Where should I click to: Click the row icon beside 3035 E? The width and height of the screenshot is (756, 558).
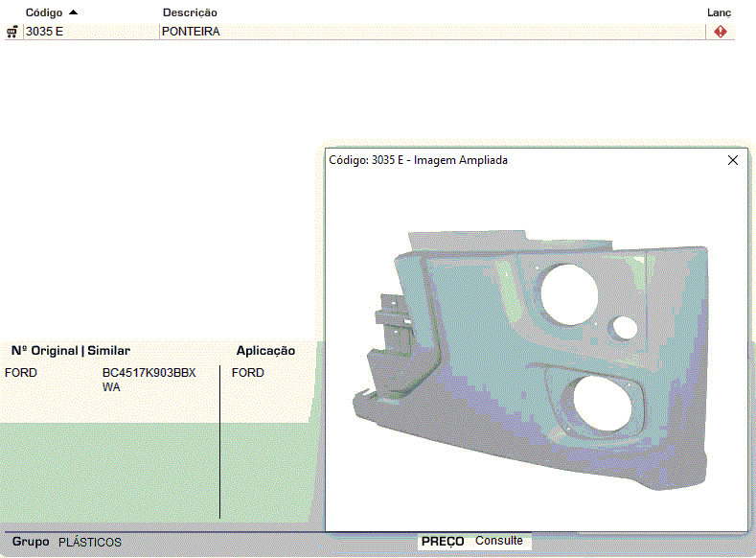[11, 32]
